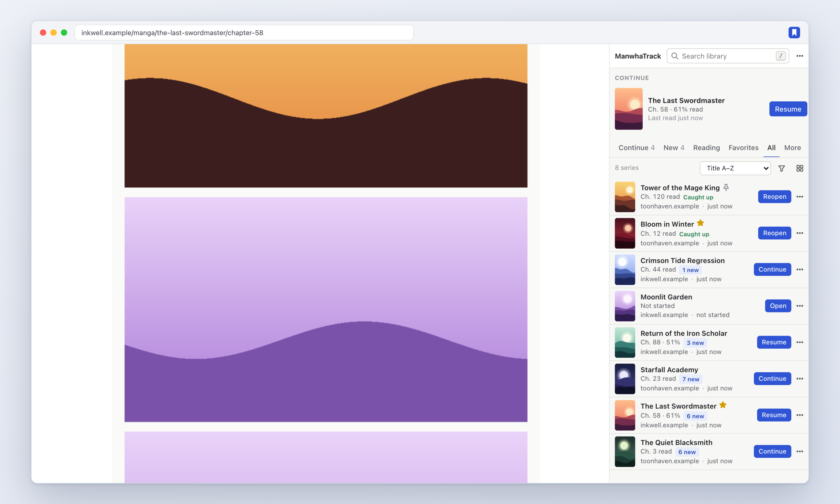The width and height of the screenshot is (840, 504).
Task: Reopen Tower of the Mage King
Action: (x=774, y=197)
